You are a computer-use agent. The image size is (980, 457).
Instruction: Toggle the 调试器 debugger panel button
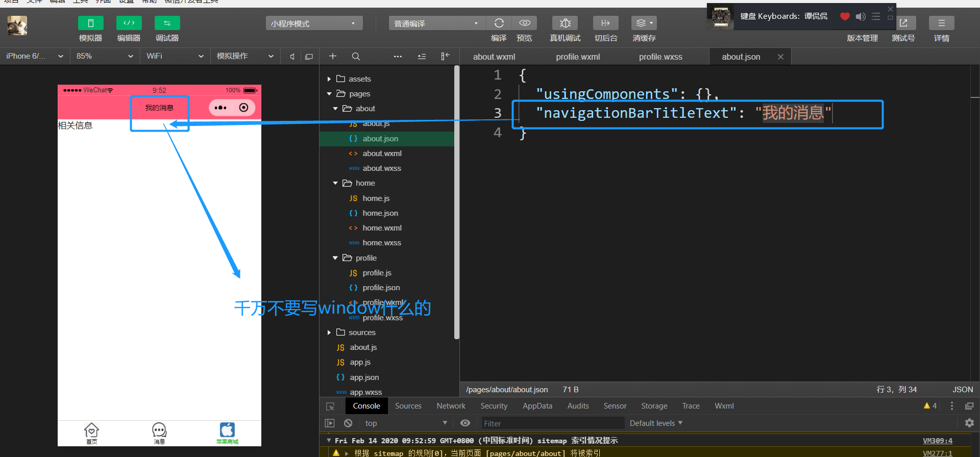tap(167, 23)
